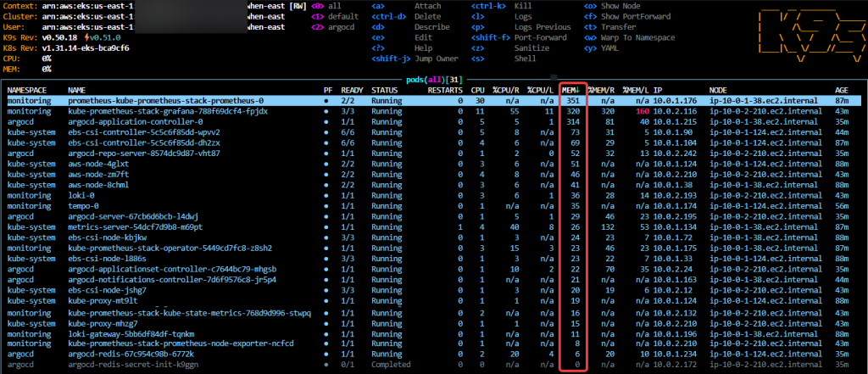The image size is (868, 374).
Task: Select the argocd-applicationset-controller-c7644bc79-mhgsb pod
Action: (172, 270)
